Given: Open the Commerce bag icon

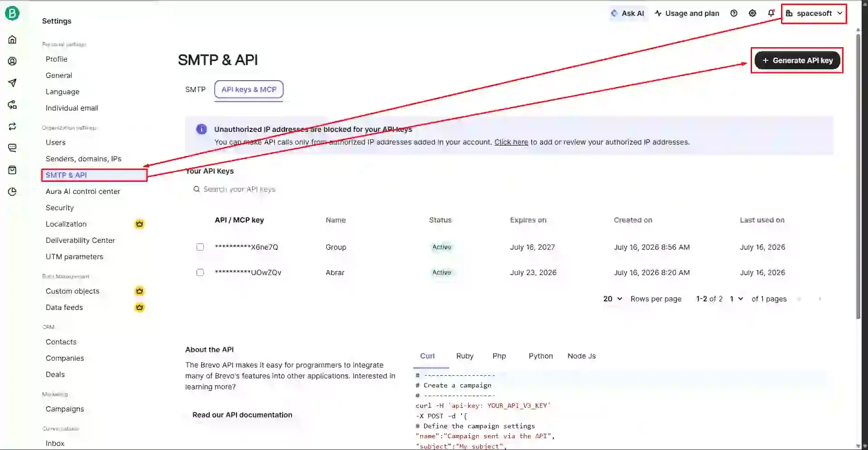Looking at the screenshot, I should [x=12, y=170].
